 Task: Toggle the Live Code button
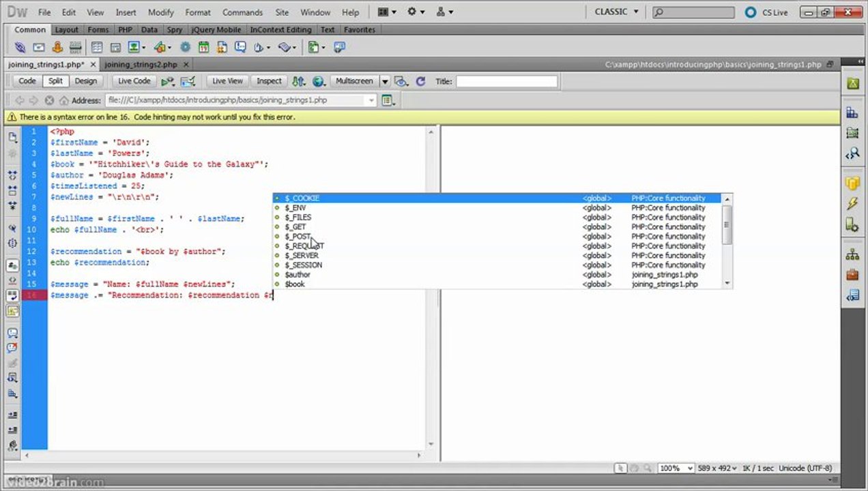(x=134, y=81)
